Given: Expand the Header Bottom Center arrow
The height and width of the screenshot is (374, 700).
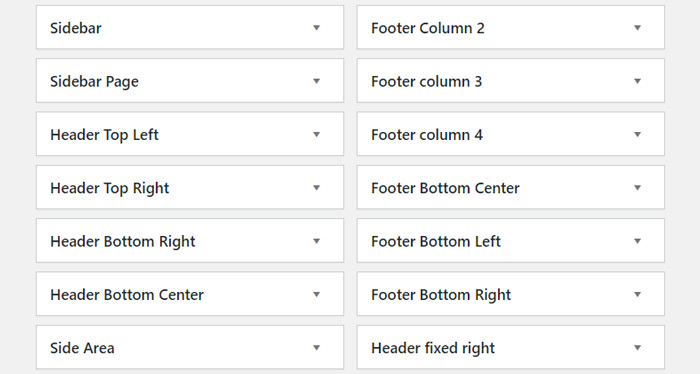Looking at the screenshot, I should click(x=317, y=295).
